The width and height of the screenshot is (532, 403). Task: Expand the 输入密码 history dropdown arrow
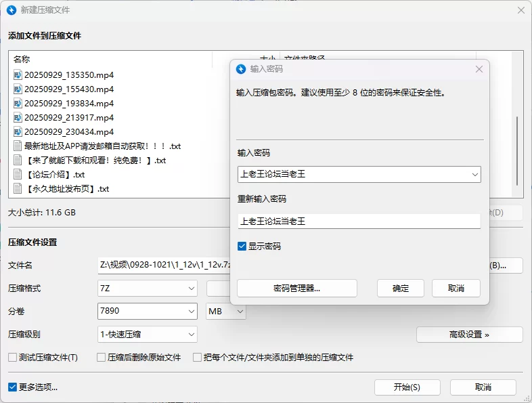pyautogui.click(x=474, y=175)
